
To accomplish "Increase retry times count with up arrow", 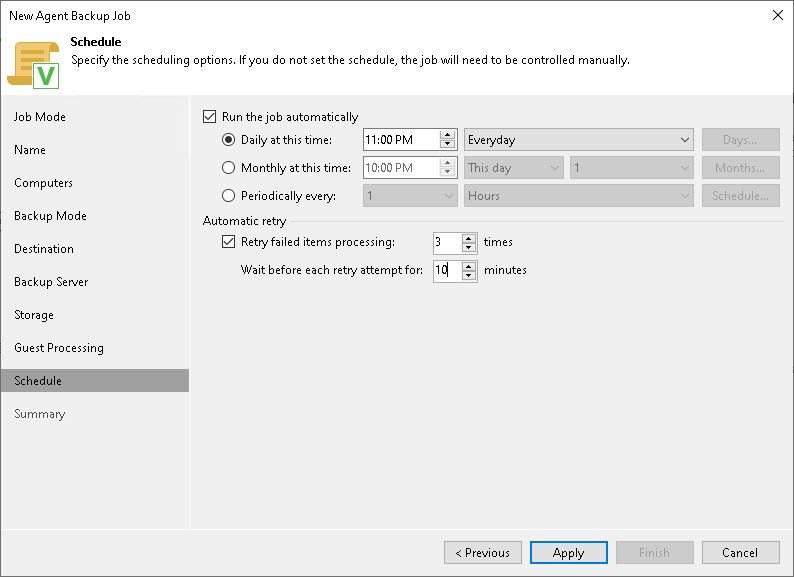I will click(469, 237).
